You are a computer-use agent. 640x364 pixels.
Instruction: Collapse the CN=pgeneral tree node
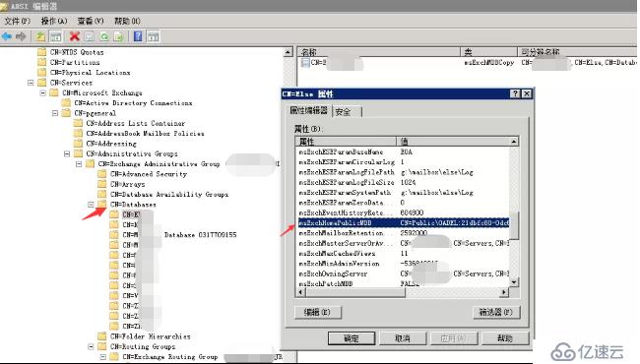55,113
